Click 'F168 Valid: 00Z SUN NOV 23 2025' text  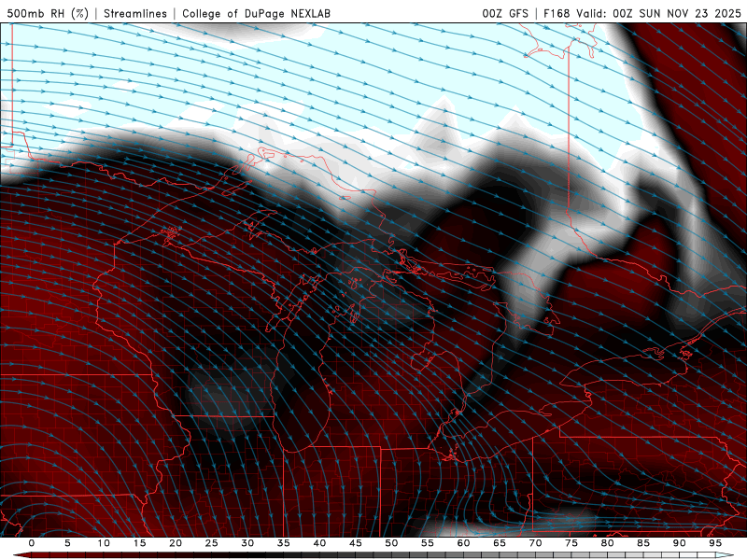tap(642, 14)
